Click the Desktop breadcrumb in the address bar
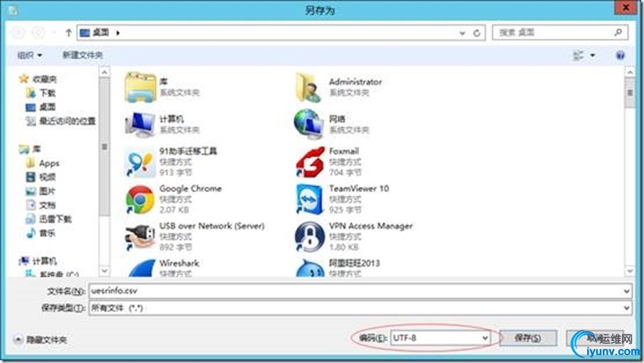 click(x=101, y=32)
